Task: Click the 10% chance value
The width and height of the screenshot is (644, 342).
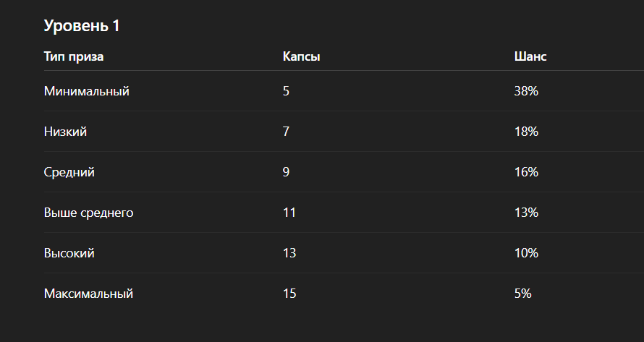Action: point(526,253)
